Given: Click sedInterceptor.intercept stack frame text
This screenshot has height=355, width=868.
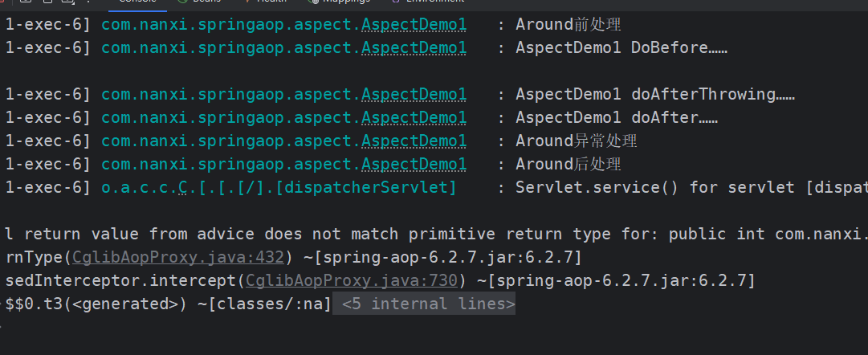Looking at the screenshot, I should pos(120,281).
